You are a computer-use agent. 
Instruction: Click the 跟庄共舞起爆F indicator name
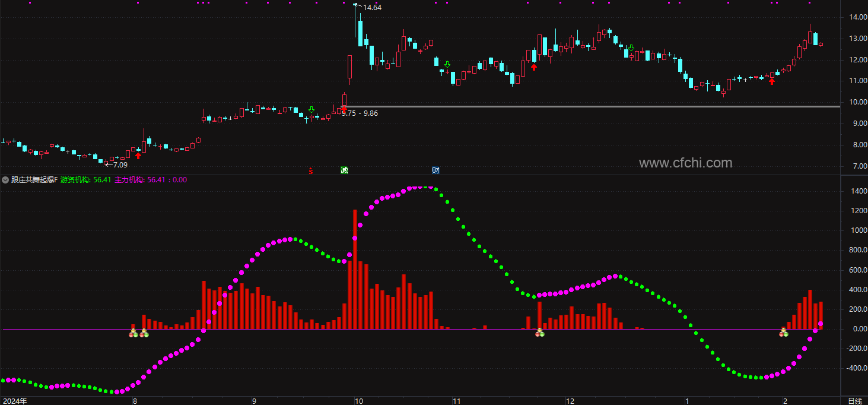(34, 179)
